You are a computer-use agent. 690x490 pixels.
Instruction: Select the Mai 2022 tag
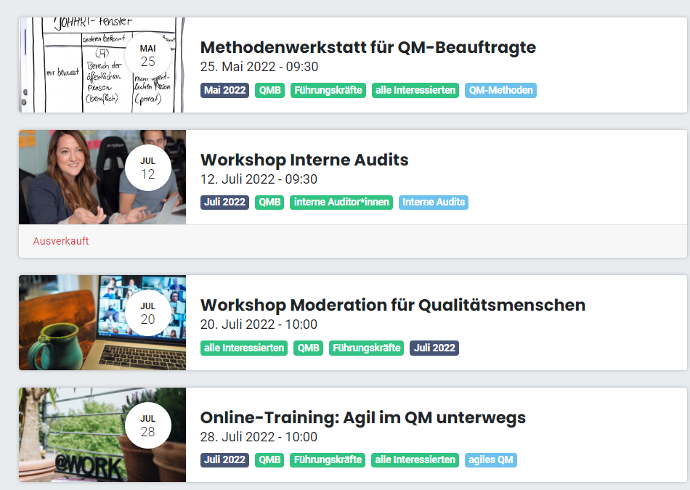click(x=224, y=90)
